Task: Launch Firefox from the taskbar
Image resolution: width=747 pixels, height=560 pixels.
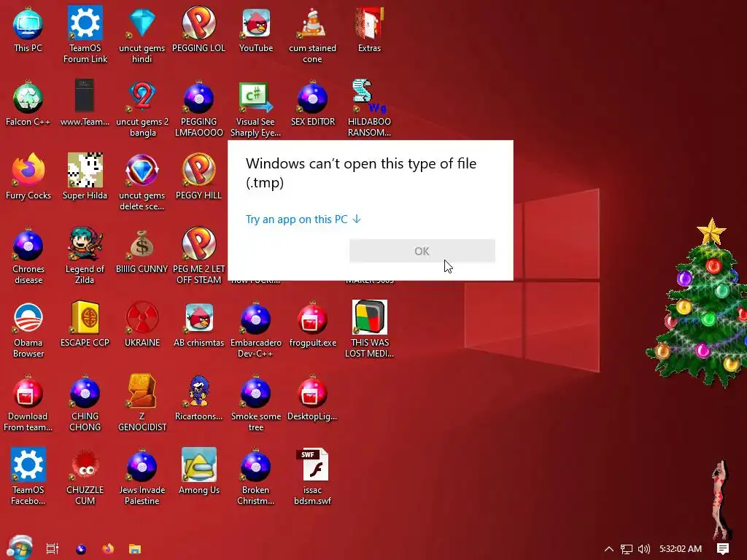Action: point(108,548)
